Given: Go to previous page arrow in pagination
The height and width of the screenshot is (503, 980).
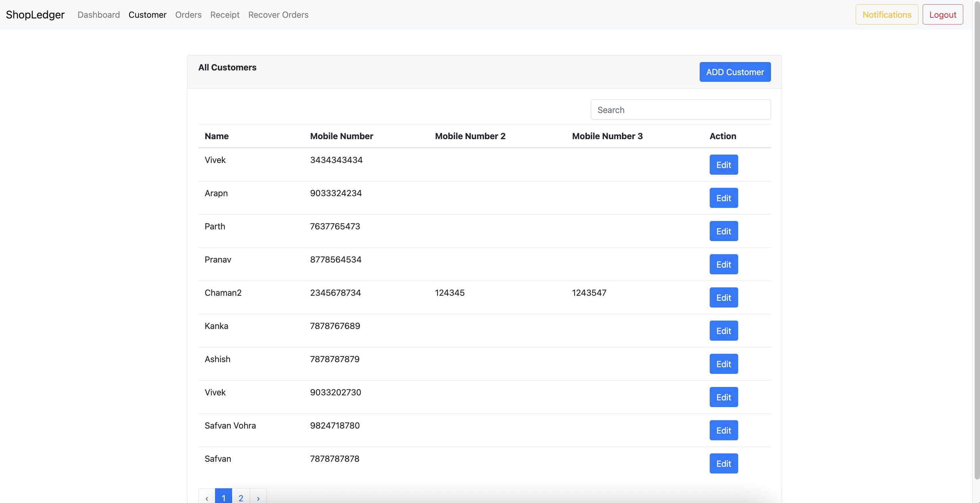Looking at the screenshot, I should [207, 497].
